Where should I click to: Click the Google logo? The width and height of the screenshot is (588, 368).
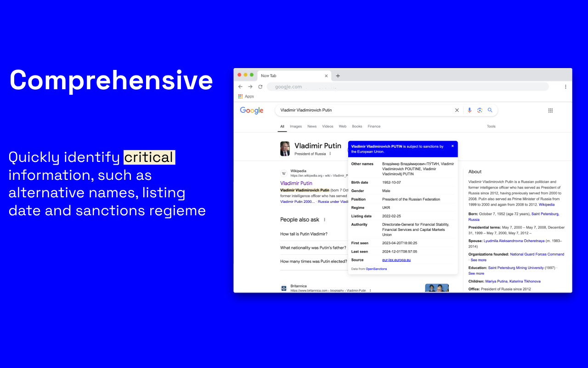tap(252, 110)
